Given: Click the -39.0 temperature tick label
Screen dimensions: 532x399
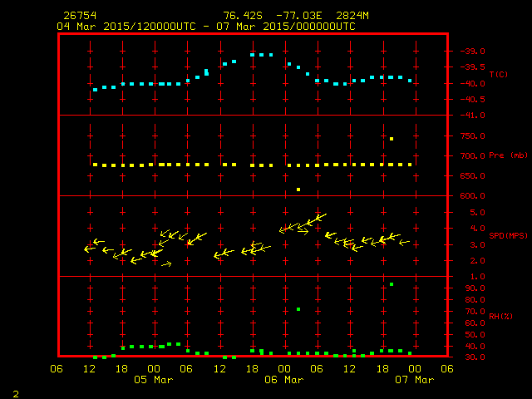Looking at the screenshot, I should 472,52.
